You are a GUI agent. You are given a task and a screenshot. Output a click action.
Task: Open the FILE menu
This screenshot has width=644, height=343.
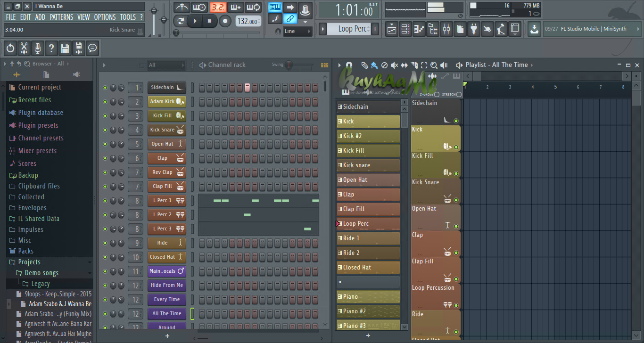(11, 17)
